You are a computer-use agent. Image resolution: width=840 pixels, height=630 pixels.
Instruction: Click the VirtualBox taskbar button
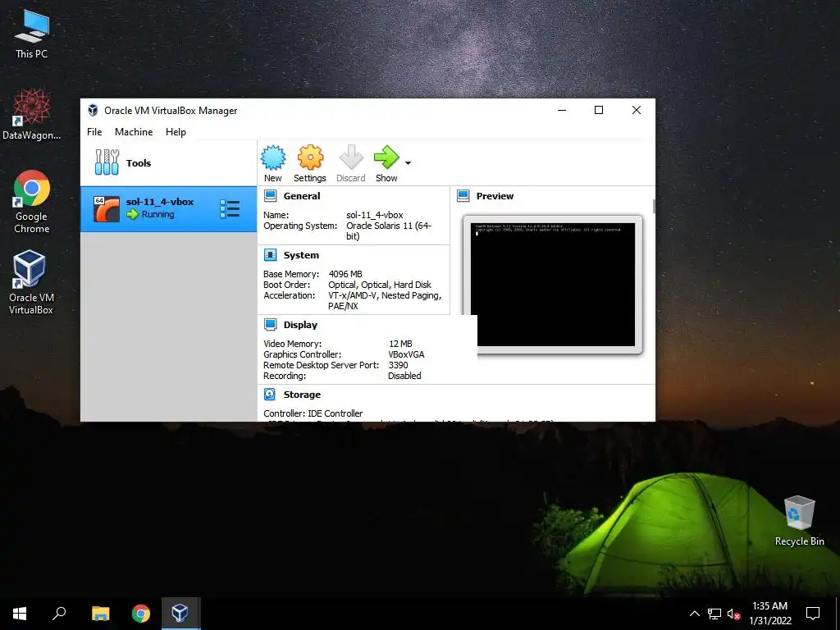180,614
